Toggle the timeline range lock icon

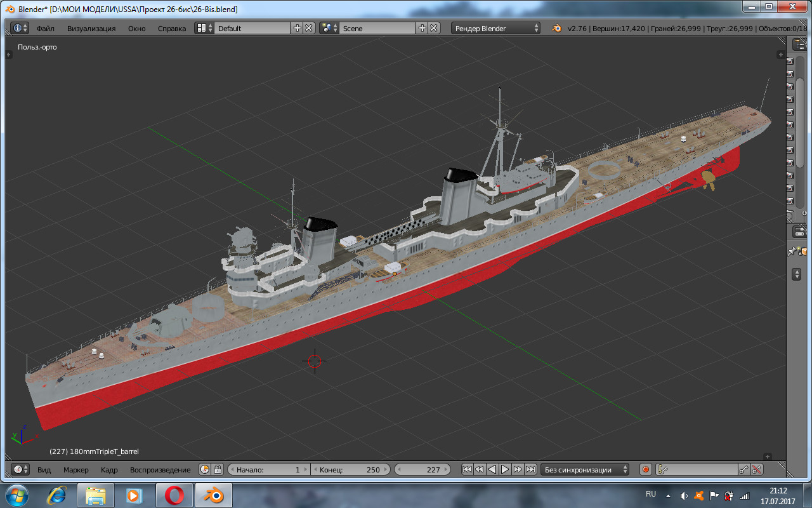(218, 469)
